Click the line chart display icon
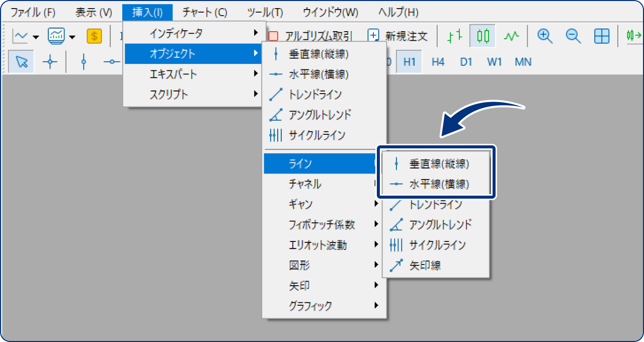This screenshot has height=342, width=644. [511, 36]
